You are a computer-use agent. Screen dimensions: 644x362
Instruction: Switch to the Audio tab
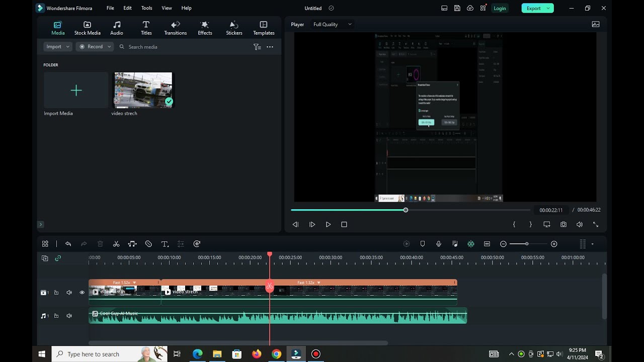point(117,28)
